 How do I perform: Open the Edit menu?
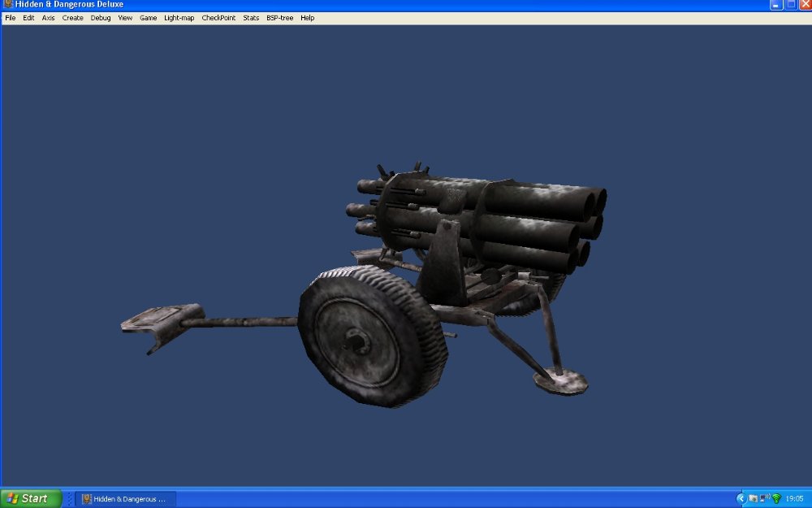click(28, 18)
